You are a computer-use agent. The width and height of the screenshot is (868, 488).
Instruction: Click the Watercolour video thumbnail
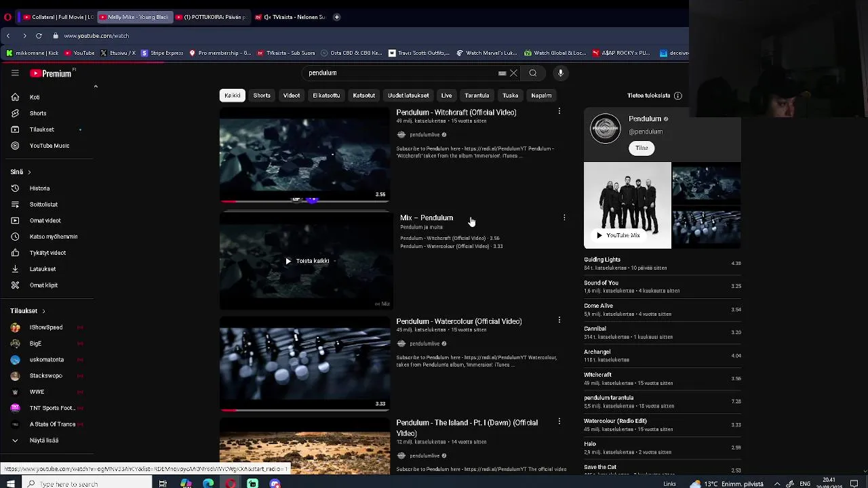[304, 365]
